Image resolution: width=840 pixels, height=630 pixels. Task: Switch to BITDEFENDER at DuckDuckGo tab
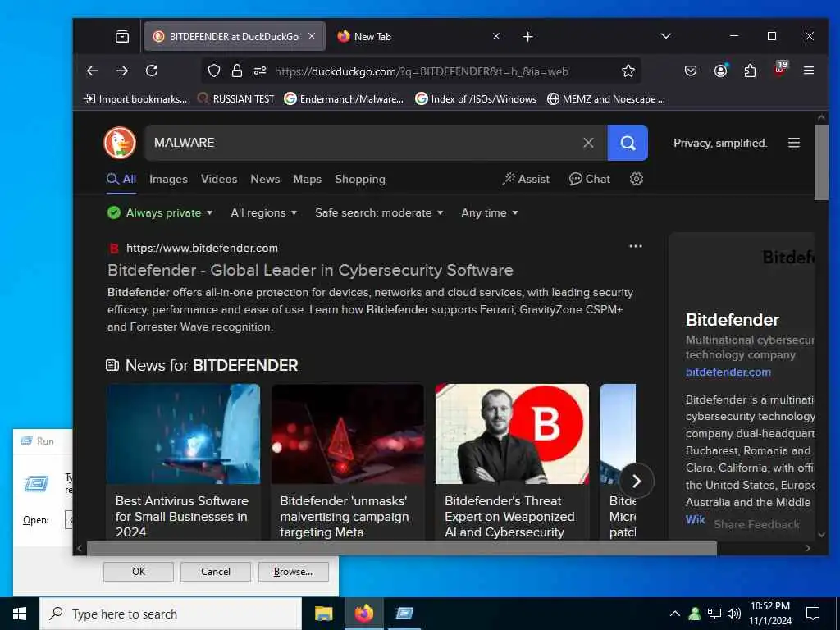(234, 36)
